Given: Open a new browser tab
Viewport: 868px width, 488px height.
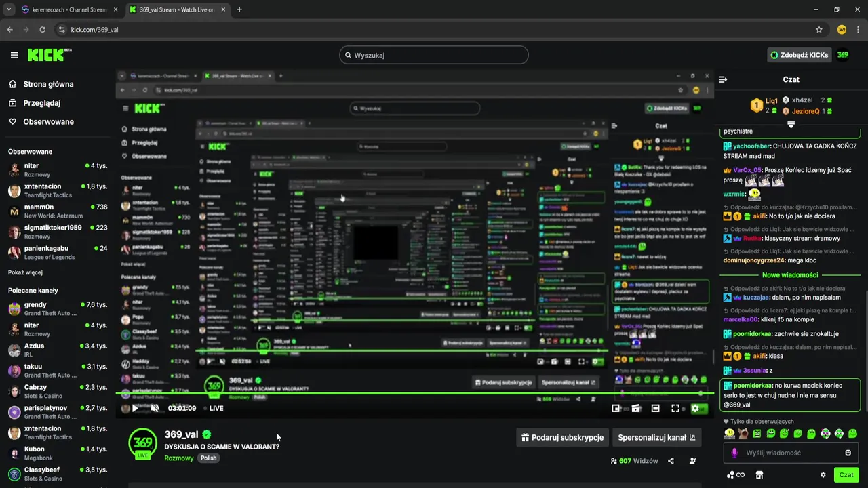Looking at the screenshot, I should 239,9.
